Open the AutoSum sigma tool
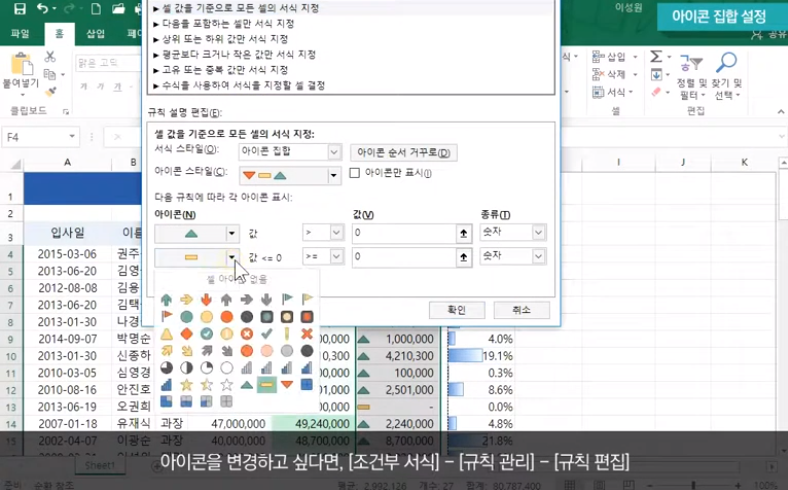This screenshot has width=788, height=490. click(x=656, y=56)
